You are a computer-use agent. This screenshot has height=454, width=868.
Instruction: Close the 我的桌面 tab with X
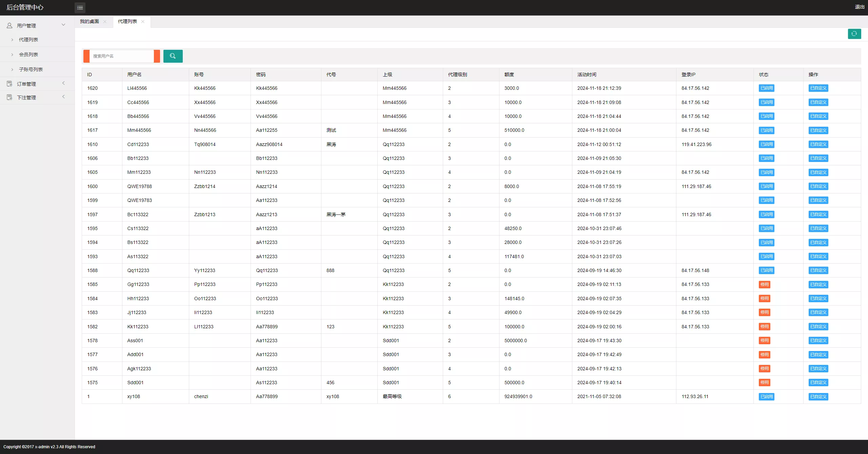105,22
